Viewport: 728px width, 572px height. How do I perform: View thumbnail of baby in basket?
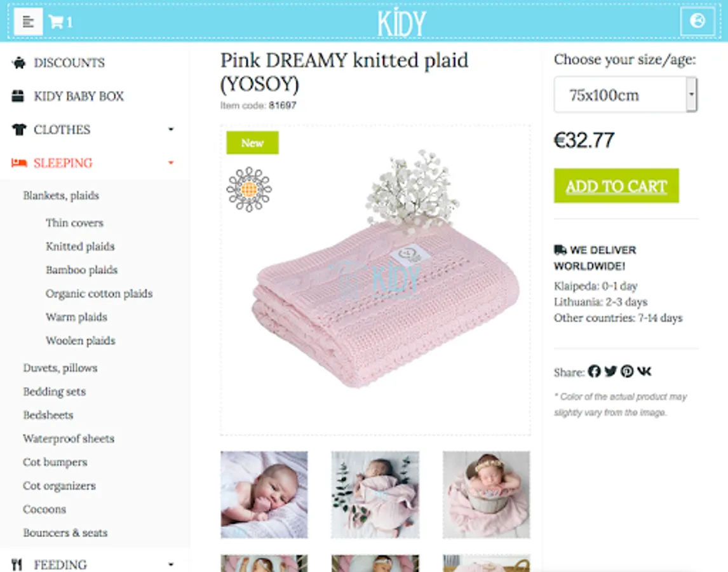pos(486,494)
